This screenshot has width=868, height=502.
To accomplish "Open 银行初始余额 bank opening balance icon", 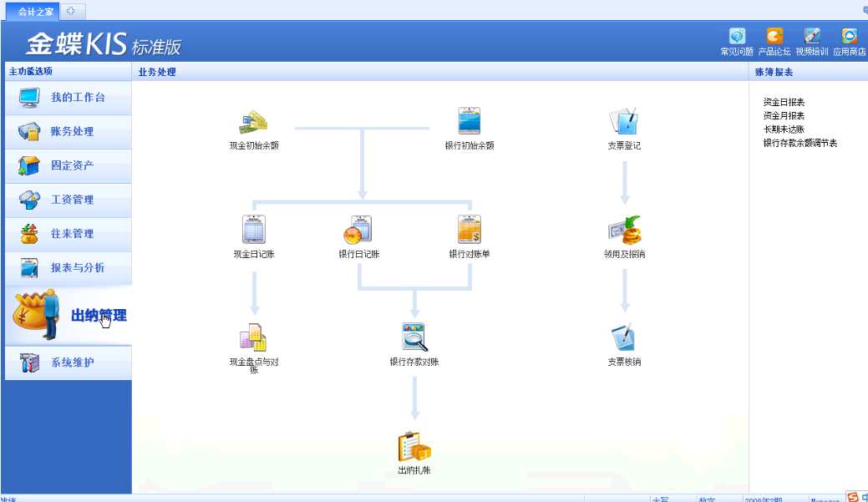I will [x=469, y=121].
